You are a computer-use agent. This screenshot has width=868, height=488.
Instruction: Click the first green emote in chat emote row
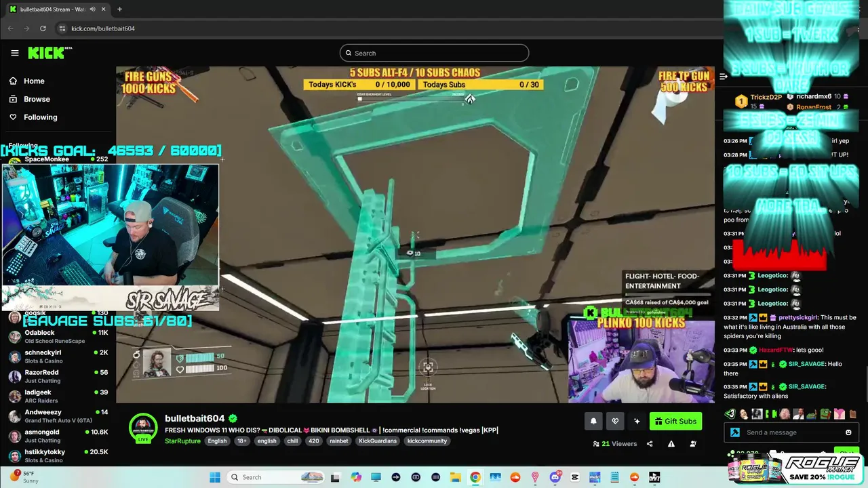(x=730, y=414)
